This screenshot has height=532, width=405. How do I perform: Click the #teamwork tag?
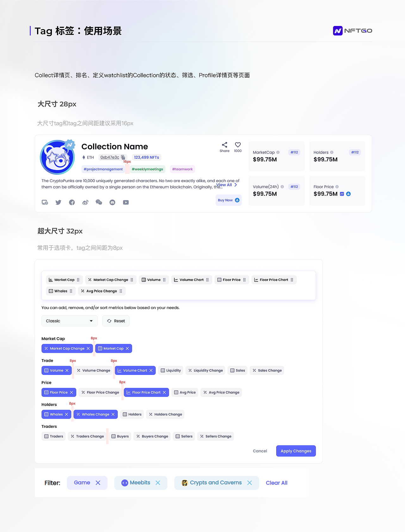click(x=183, y=169)
